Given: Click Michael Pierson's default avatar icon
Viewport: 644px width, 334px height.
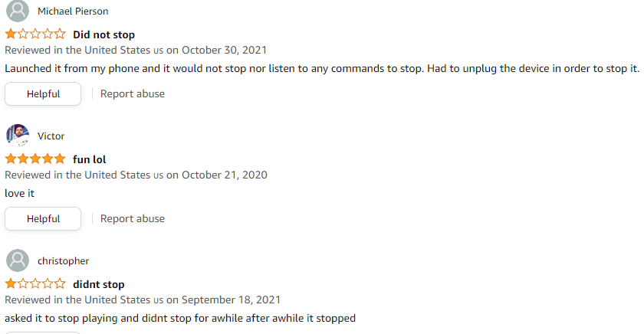Looking at the screenshot, I should point(18,11).
